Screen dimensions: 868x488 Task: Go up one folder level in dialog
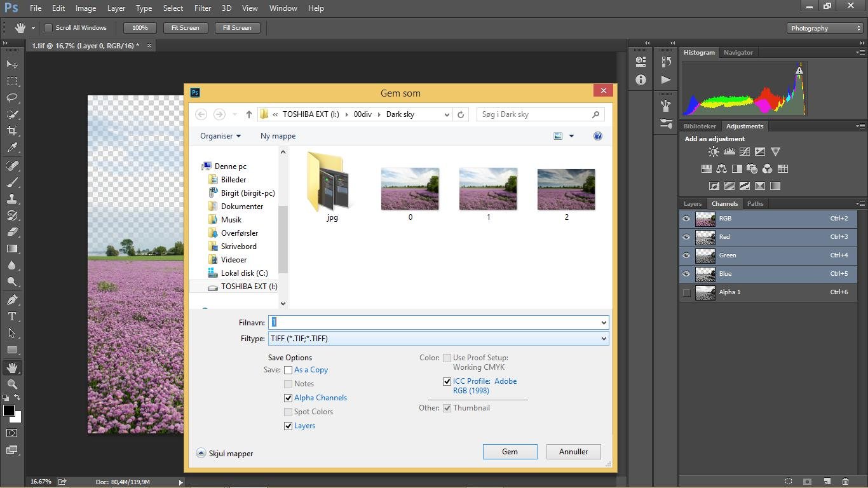248,114
